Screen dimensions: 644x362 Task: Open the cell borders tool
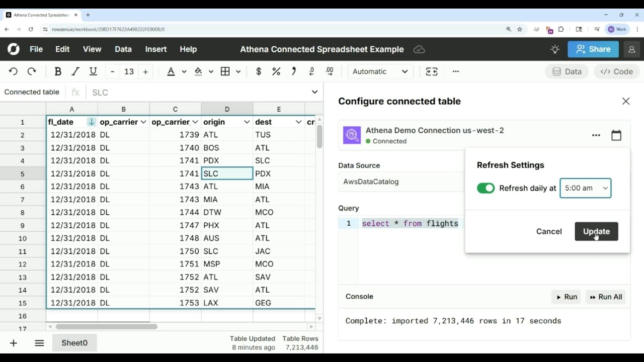coord(225,71)
